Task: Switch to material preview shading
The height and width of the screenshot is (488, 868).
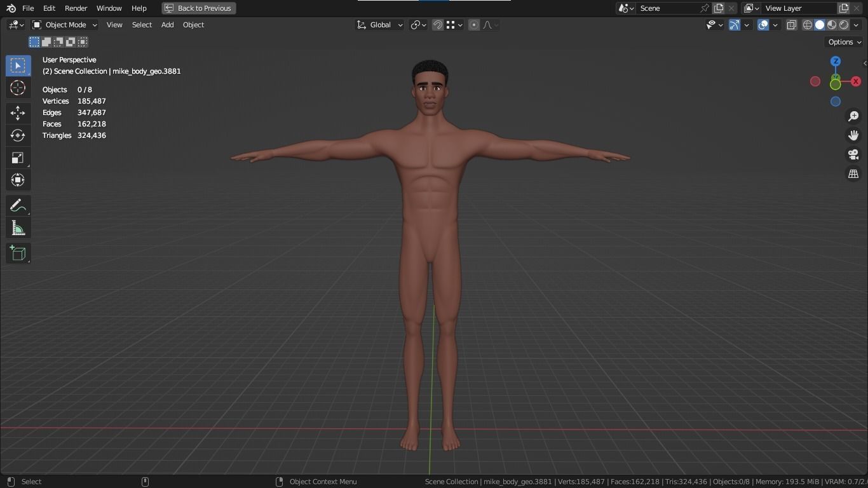Action: 832,25
